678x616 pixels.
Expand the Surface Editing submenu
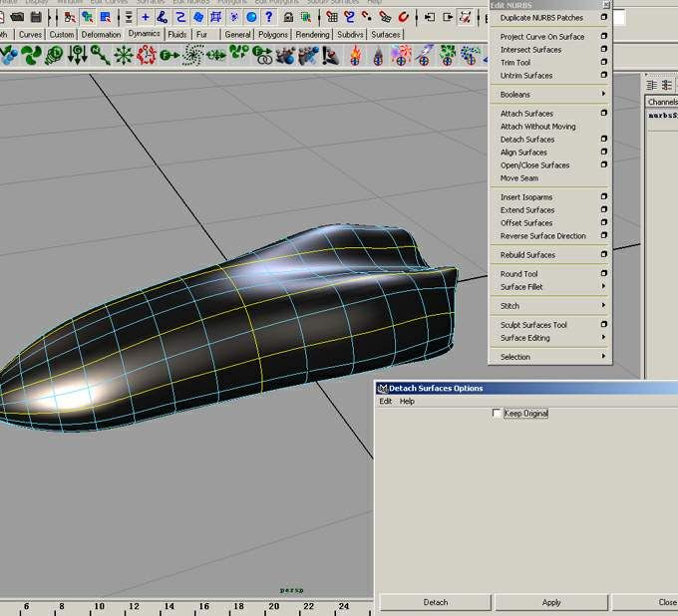click(x=603, y=337)
